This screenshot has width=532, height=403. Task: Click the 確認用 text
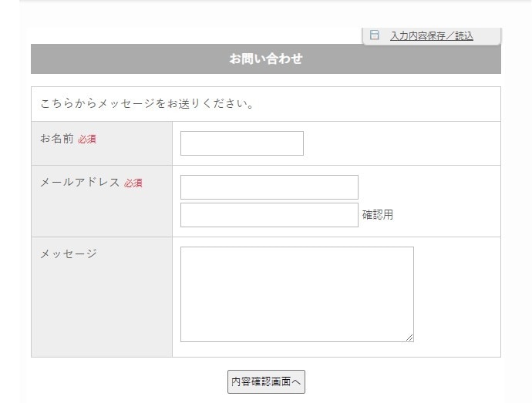378,215
